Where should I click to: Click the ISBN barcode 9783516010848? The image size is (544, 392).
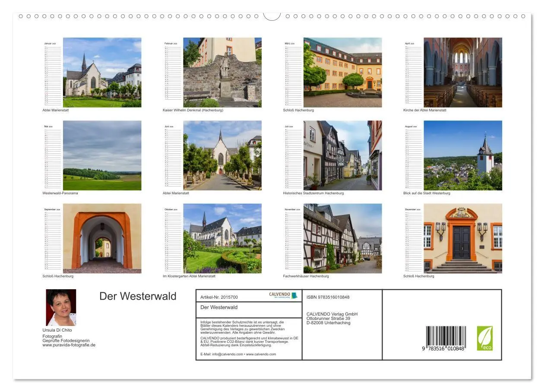point(447,338)
